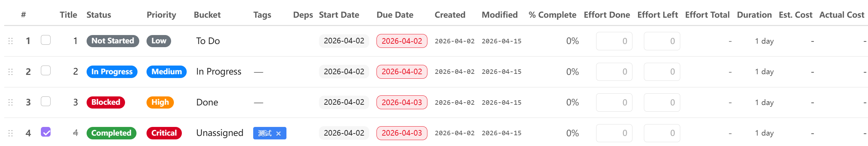Viewport: 868px width, 146px height.
Task: Change the Unassigned bucket selection
Action: pyautogui.click(x=220, y=133)
